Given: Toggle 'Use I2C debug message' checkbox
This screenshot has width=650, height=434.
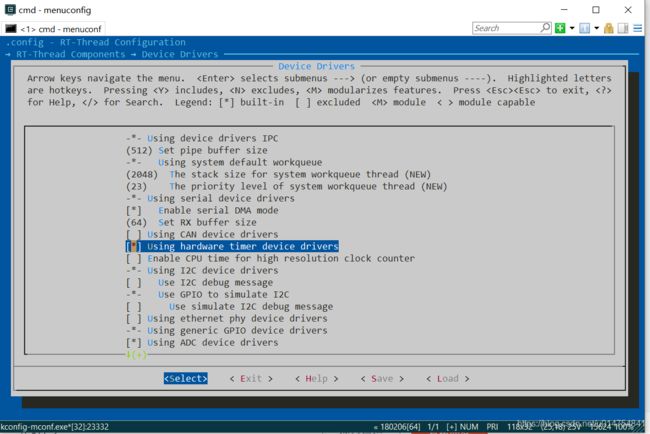Looking at the screenshot, I should (133, 282).
